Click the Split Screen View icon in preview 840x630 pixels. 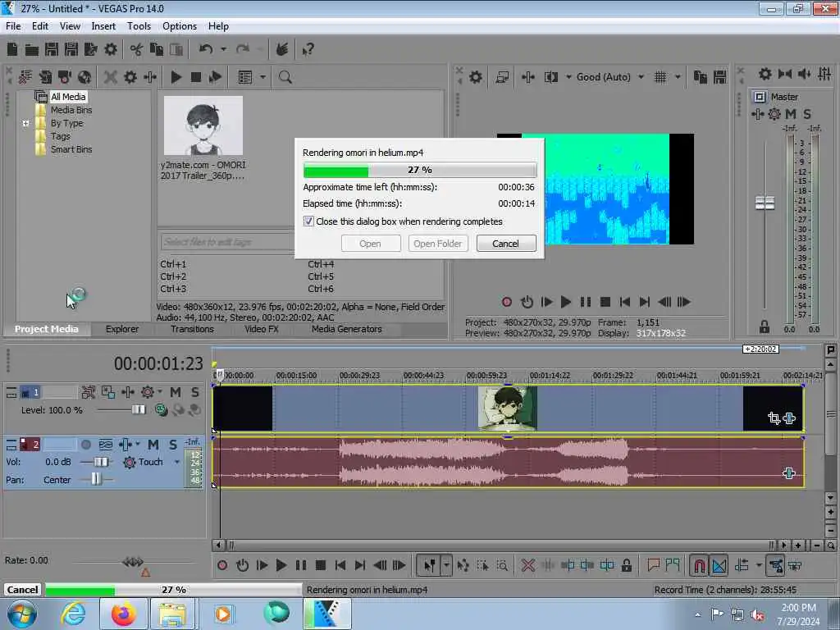tap(551, 77)
